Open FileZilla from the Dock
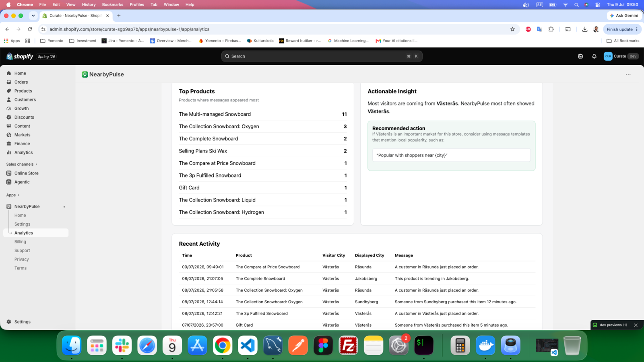Screen dimensions: 644x362 (348, 345)
